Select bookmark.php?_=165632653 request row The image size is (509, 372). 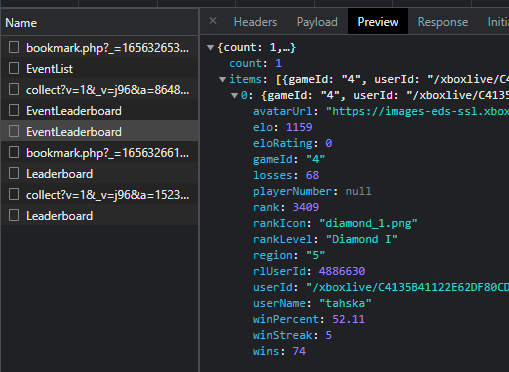(x=99, y=48)
